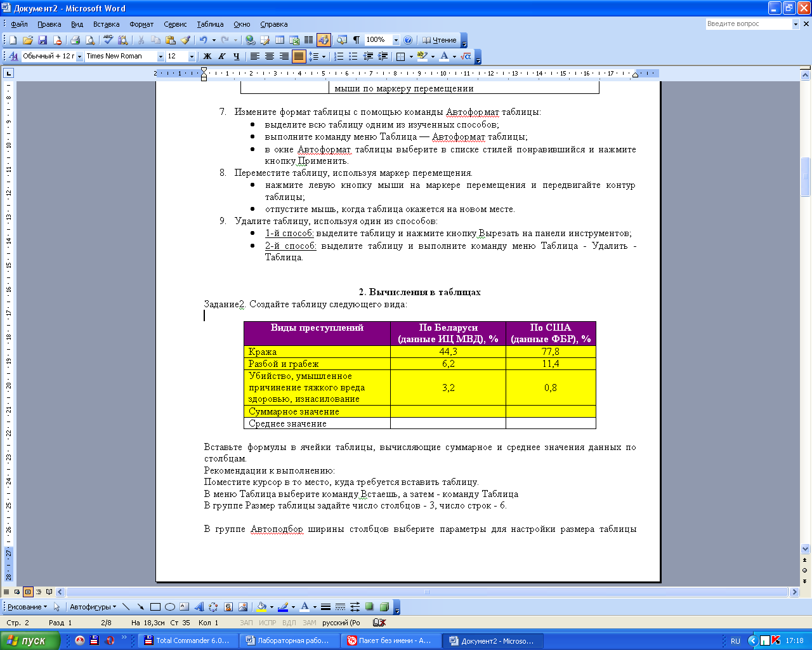Screen dimensions: 812x650
Task: Toggle justified alignment
Action: 299,56
